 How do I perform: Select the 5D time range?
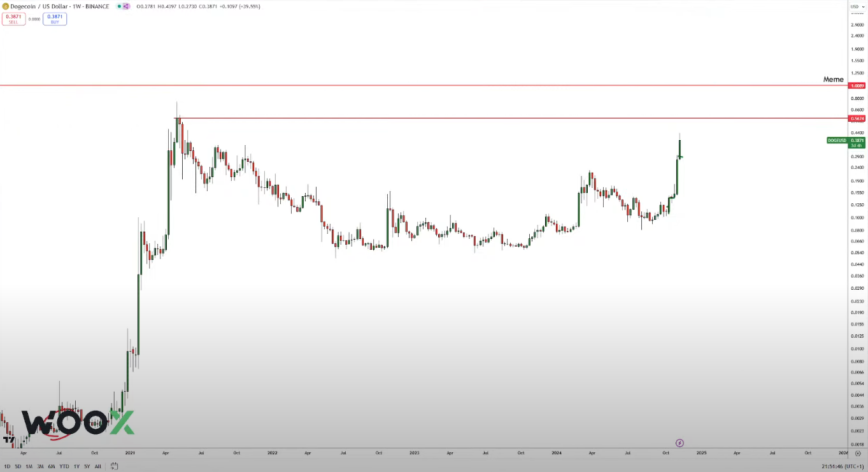(18, 466)
